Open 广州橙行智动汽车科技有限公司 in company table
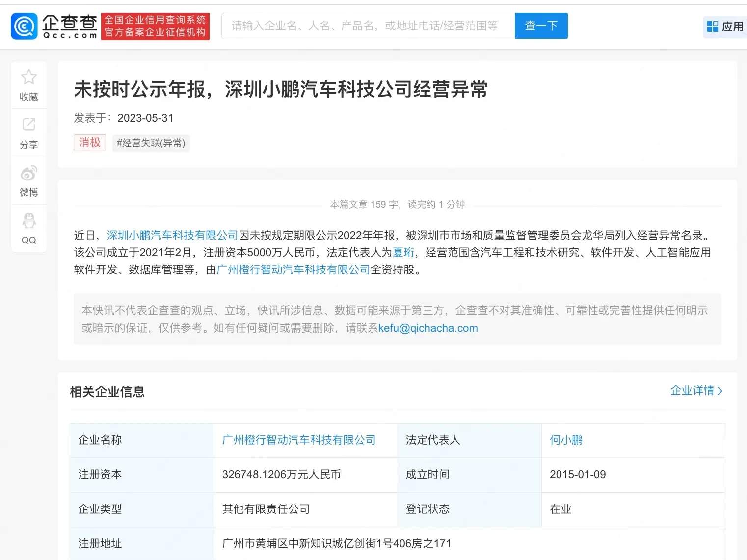 click(x=299, y=440)
